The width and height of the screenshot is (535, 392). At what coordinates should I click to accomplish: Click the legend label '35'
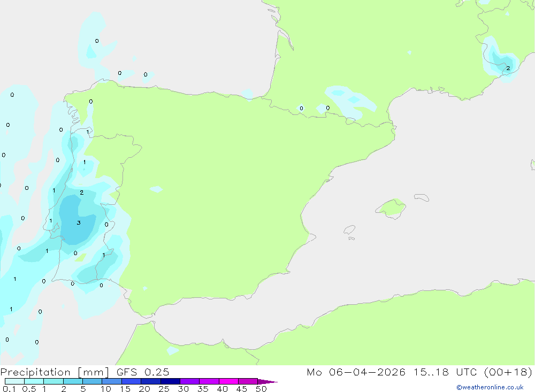pyautogui.click(x=203, y=389)
